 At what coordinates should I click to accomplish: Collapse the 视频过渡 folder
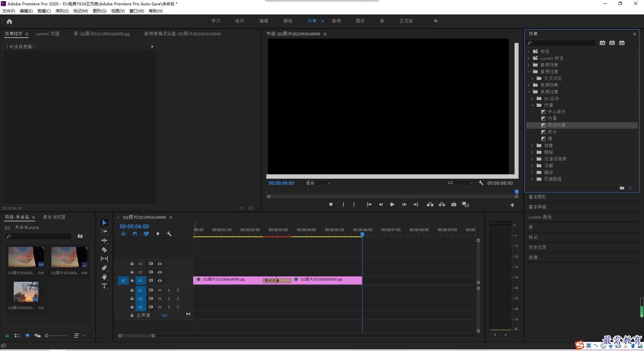(x=529, y=92)
